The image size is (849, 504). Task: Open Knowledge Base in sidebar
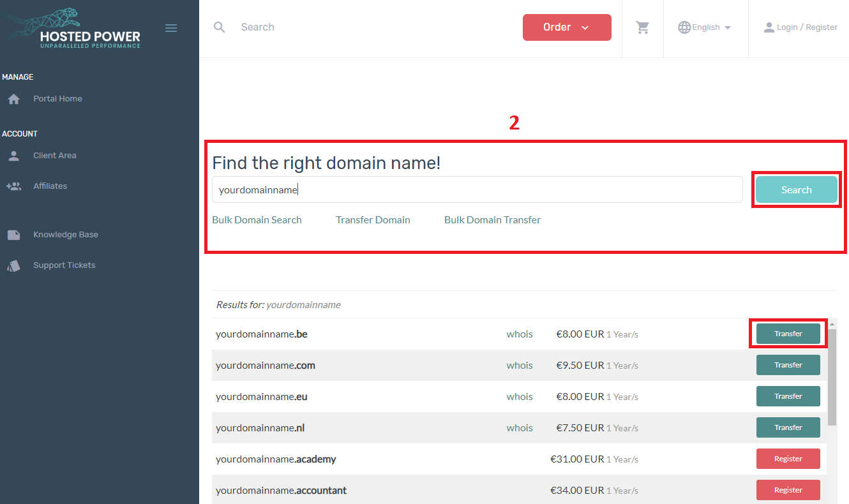(x=66, y=235)
